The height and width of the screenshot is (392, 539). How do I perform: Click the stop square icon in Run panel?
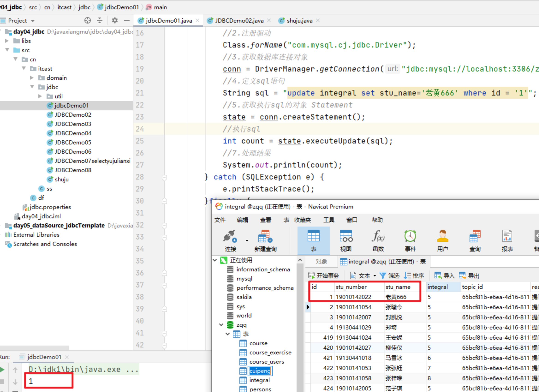click(2, 382)
